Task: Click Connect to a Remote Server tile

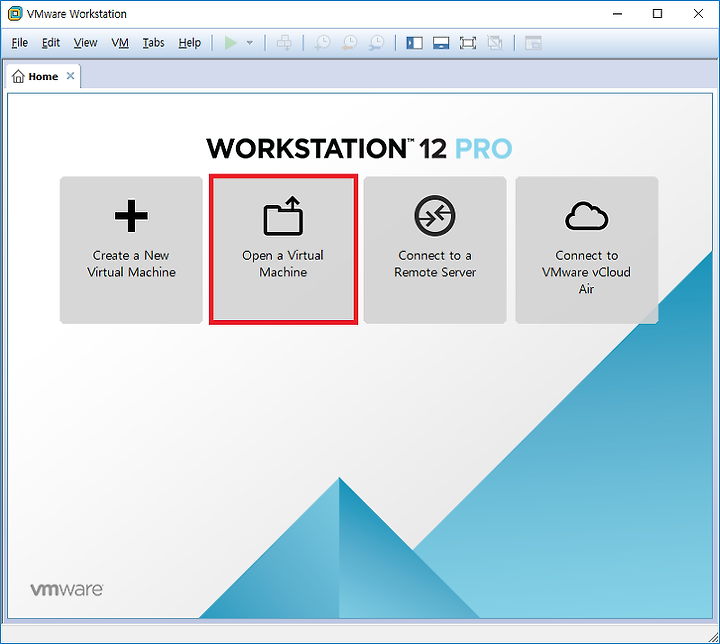Action: tap(435, 250)
